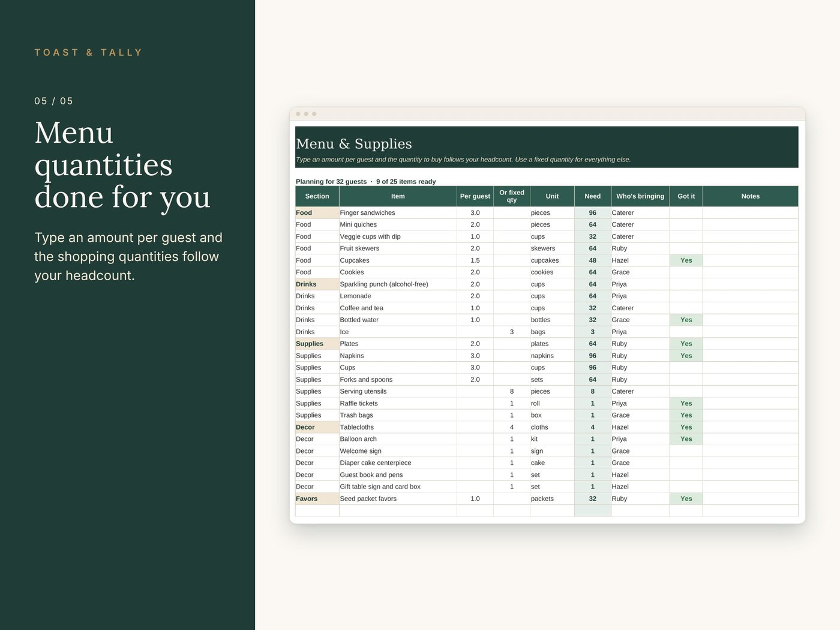Select the empty item cell in last row
The width and height of the screenshot is (840, 630).
point(398,511)
